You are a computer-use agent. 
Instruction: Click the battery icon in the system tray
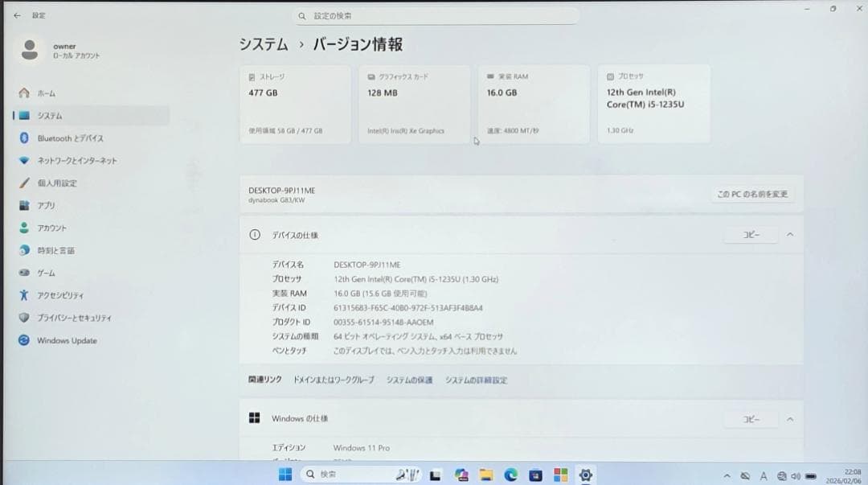[812, 475]
